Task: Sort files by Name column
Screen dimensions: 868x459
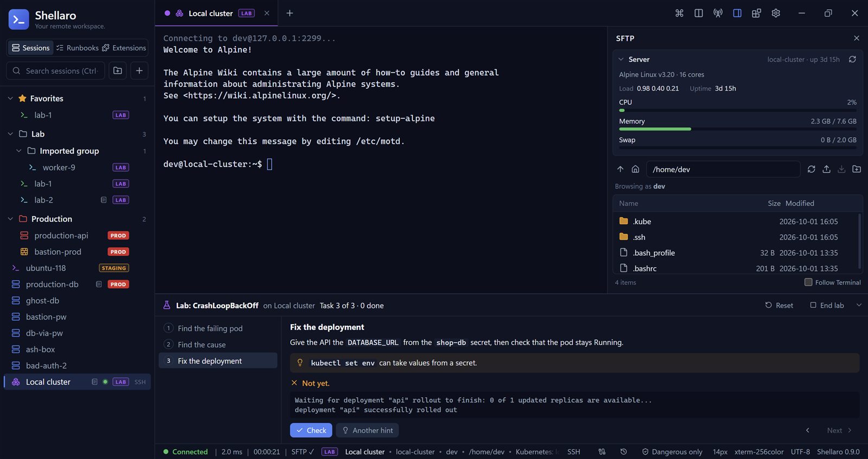Action: 629,203
